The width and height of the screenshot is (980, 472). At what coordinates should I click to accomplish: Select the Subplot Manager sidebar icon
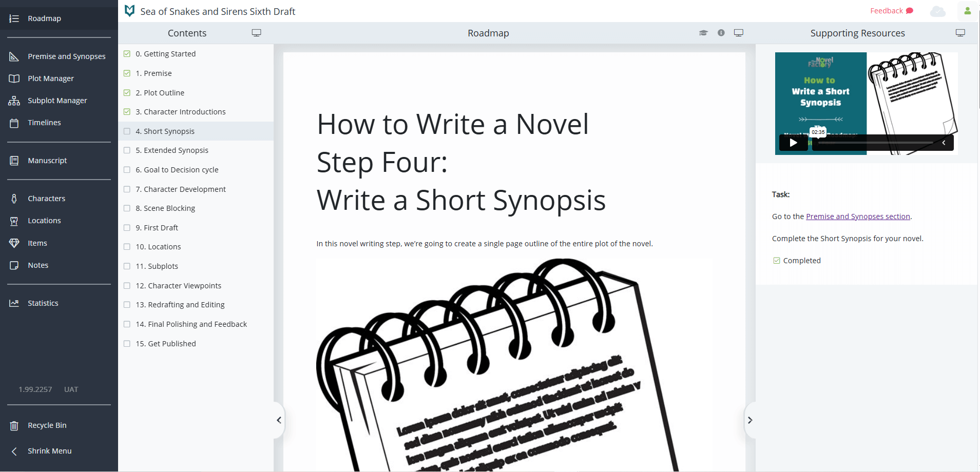pos(14,100)
